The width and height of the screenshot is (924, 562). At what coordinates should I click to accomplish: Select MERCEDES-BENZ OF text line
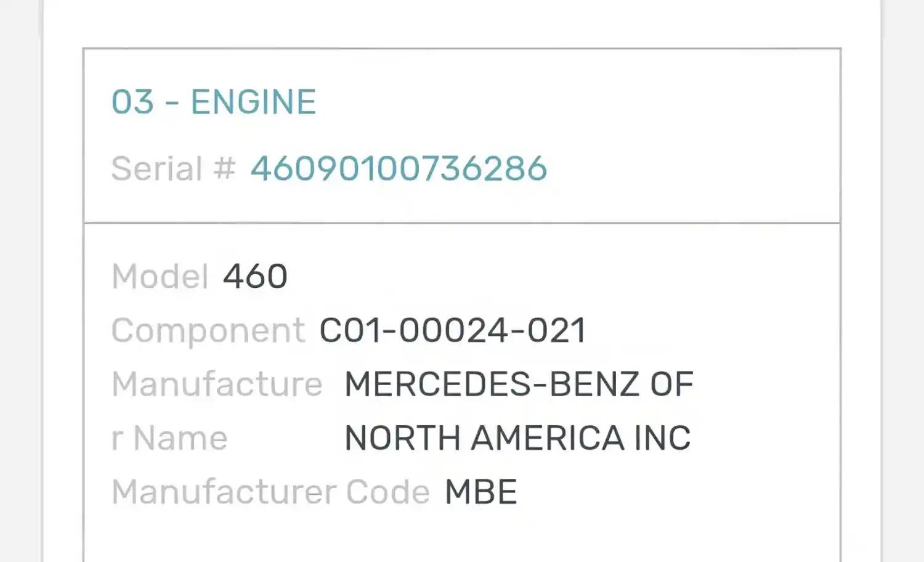(x=519, y=384)
